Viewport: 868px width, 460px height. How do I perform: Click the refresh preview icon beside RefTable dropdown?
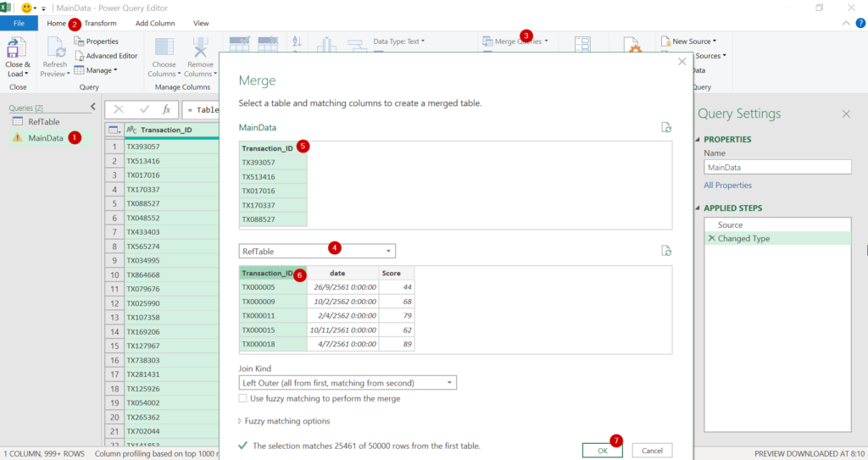tap(666, 251)
